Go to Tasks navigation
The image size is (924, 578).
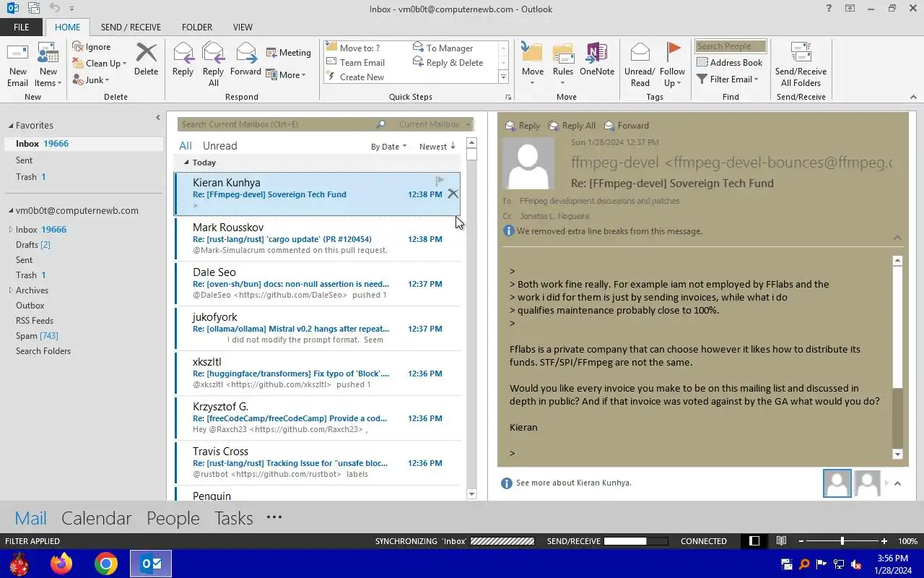[233, 518]
